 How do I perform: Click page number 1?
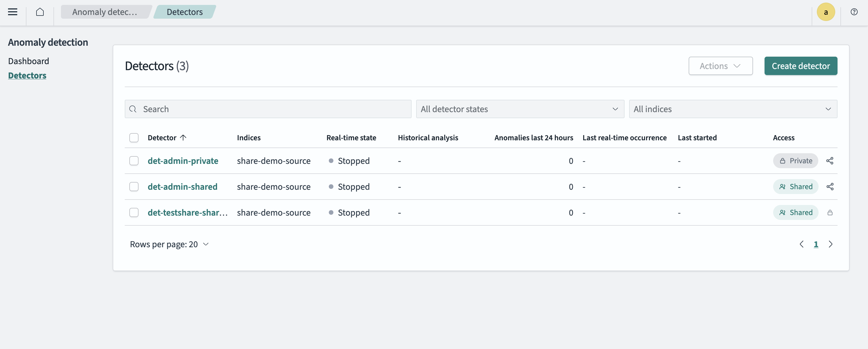click(x=816, y=244)
